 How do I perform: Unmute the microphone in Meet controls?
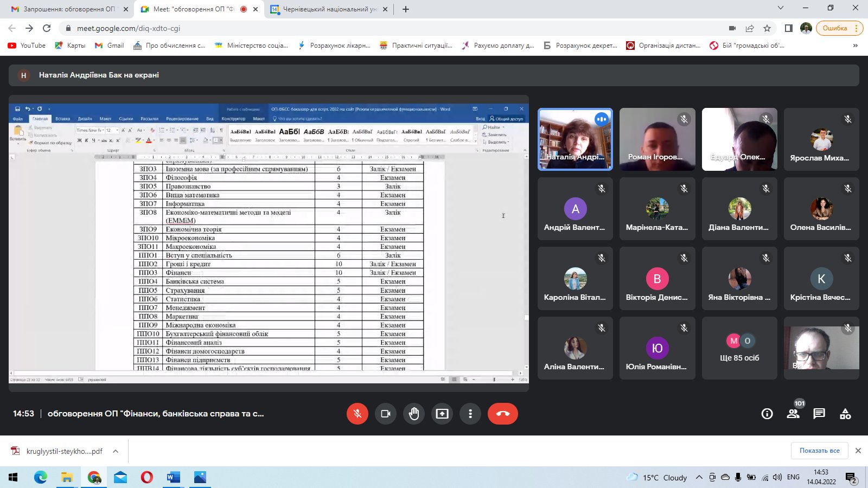click(358, 414)
